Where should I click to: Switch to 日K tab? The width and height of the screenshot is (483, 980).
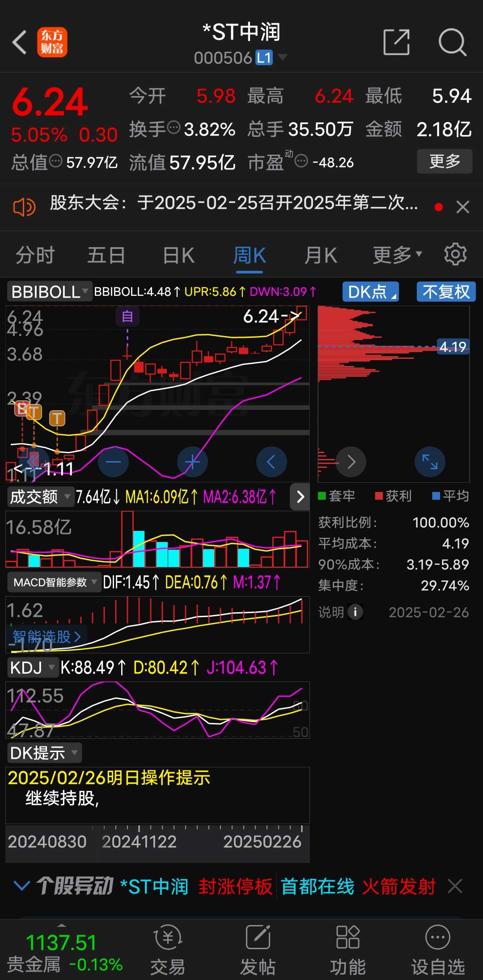coord(178,255)
